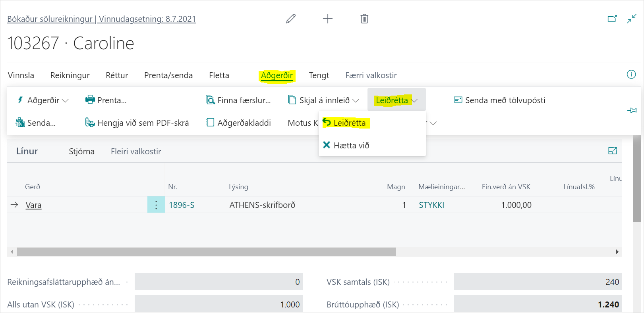Pin the action bar with pin icon
Viewport: 644px width, 313px height.
[631, 110]
